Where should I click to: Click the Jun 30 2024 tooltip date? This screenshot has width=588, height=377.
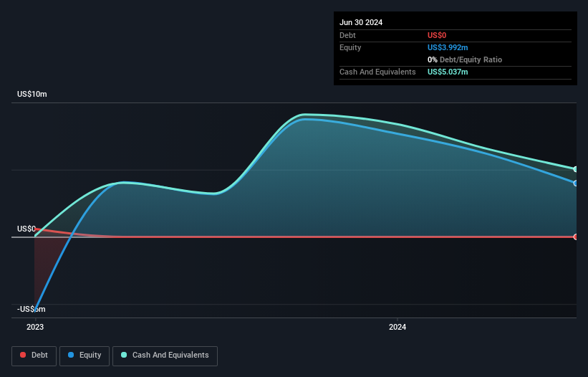tap(361, 22)
